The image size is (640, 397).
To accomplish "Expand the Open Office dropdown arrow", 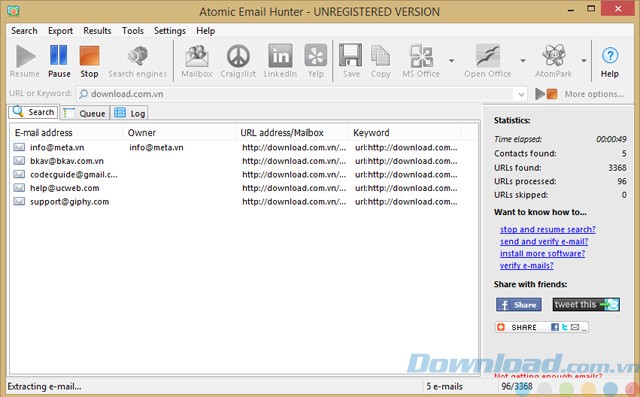I will [522, 60].
